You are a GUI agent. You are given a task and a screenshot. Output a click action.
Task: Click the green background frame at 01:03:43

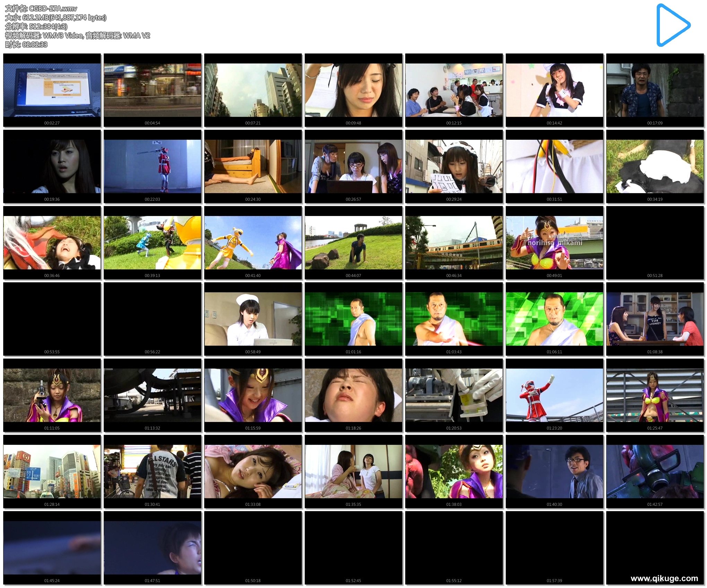tap(454, 319)
